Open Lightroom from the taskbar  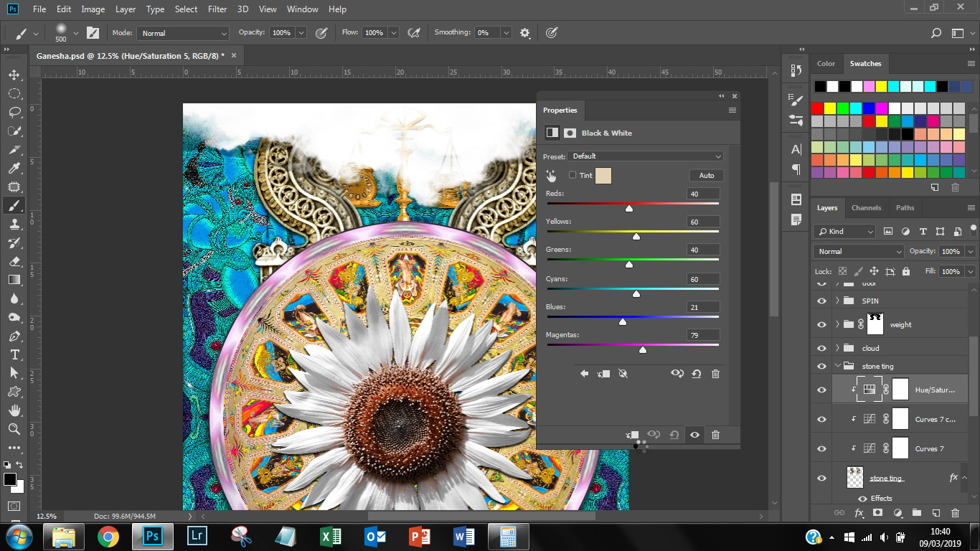197,537
